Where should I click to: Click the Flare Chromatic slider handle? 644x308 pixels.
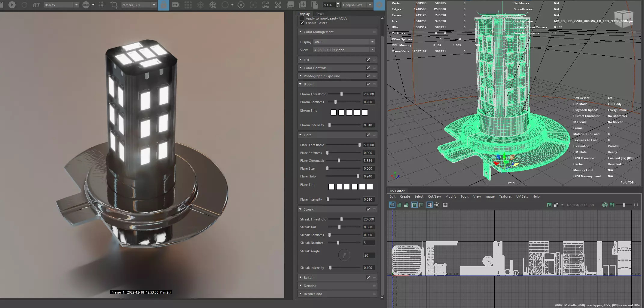pyautogui.click(x=339, y=161)
